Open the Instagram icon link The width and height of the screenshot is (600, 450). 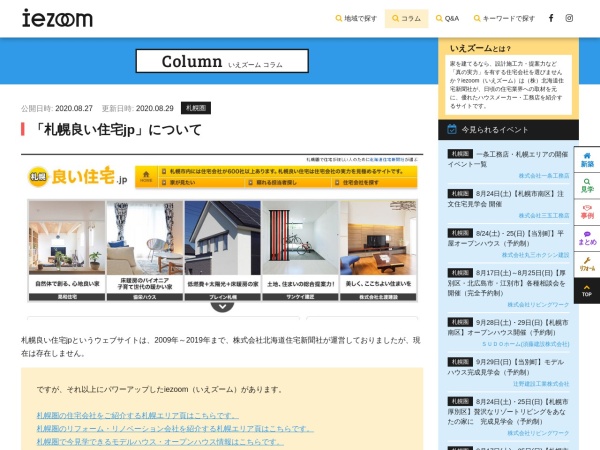pyautogui.click(x=569, y=18)
